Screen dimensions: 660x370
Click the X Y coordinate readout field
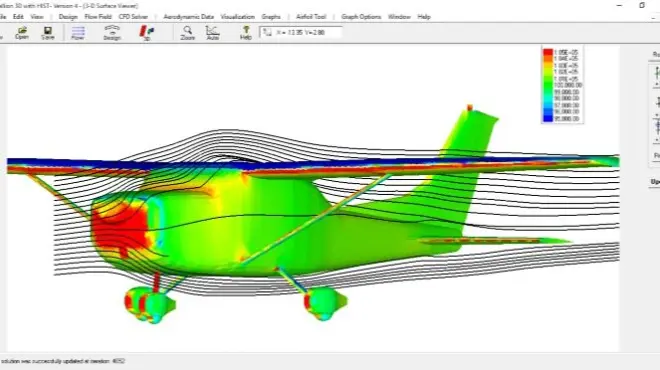click(301, 32)
